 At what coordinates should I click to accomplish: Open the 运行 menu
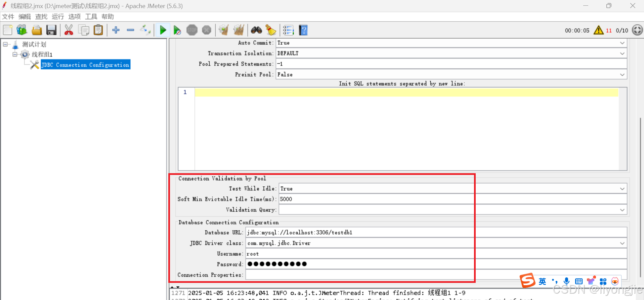58,16
